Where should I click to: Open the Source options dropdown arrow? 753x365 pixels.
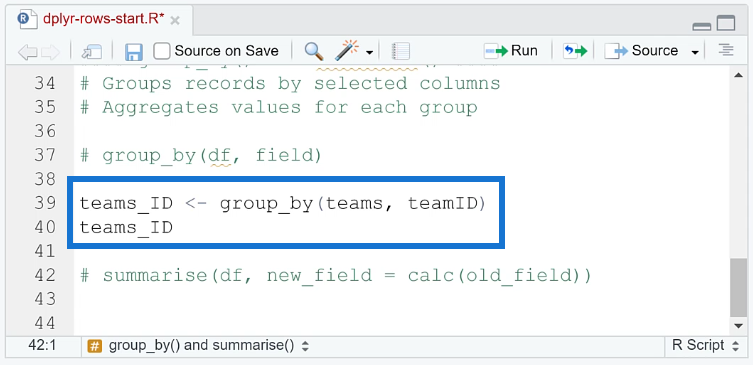[695, 52]
